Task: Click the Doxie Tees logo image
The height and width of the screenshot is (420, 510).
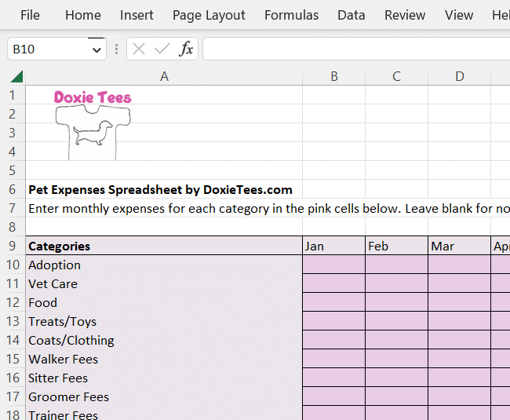Action: point(93,126)
